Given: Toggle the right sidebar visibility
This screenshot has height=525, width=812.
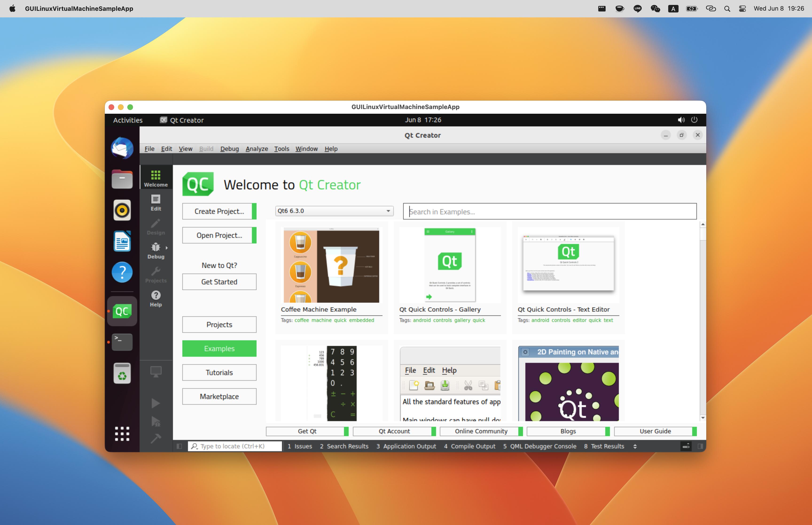Looking at the screenshot, I should click(x=700, y=446).
